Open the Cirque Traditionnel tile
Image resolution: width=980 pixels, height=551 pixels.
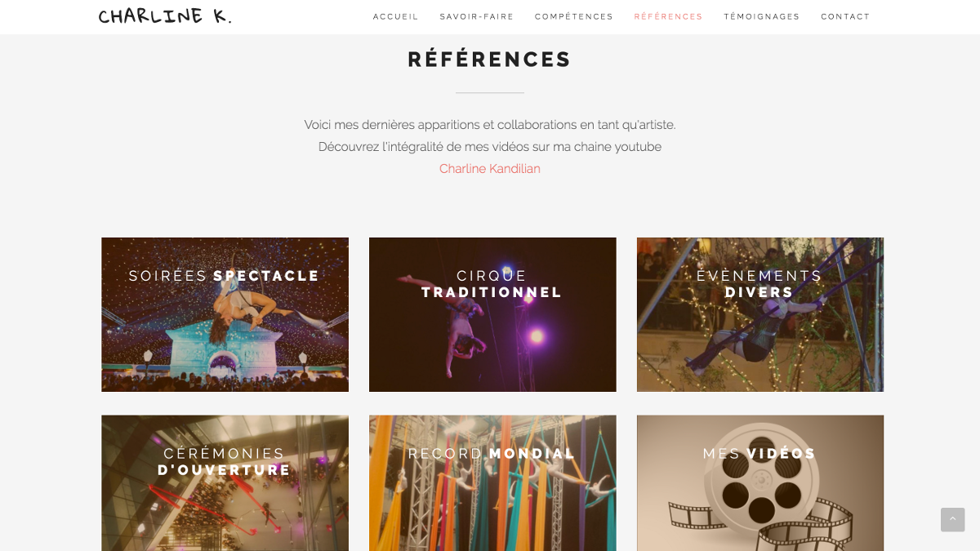(492, 314)
